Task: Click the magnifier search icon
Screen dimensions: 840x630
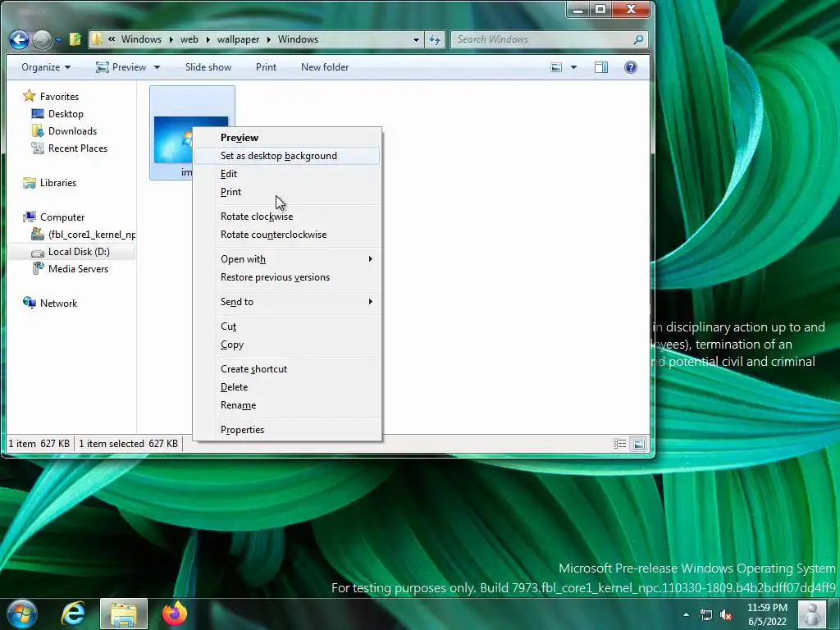Action: point(638,39)
